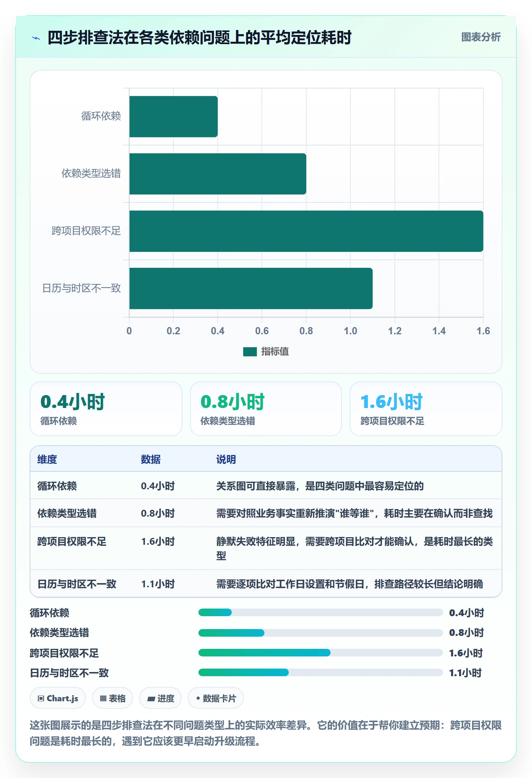Click the 依赖类型选错 y-axis label
532x778 pixels.
tap(91, 174)
